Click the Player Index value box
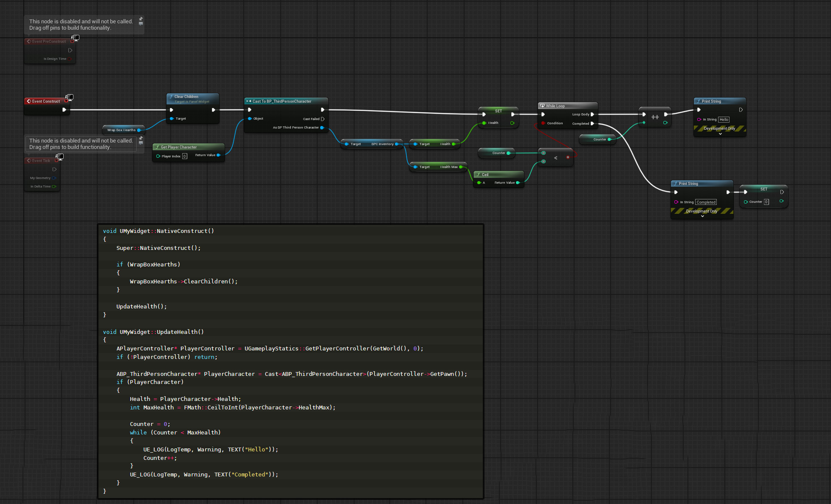The image size is (831, 504). click(x=185, y=156)
